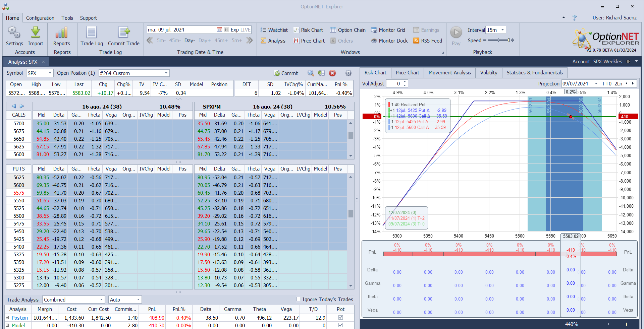Click the help question mark icon
Image resolution: width=644 pixels, height=329 pixels.
click(575, 18)
